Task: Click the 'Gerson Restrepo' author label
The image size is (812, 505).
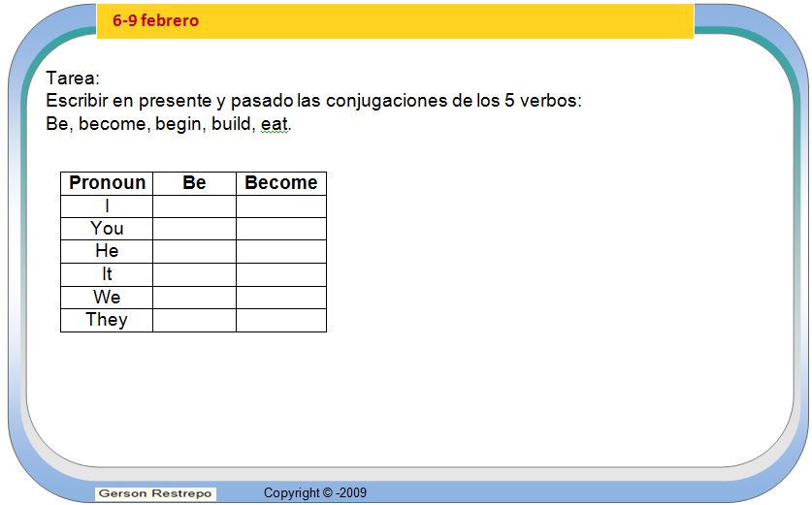Action: [x=155, y=493]
